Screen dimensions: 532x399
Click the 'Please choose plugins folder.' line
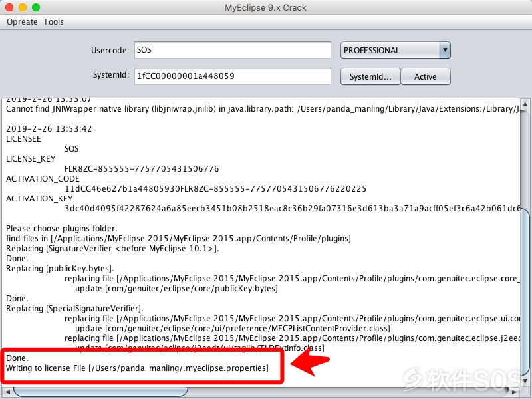click(61, 229)
